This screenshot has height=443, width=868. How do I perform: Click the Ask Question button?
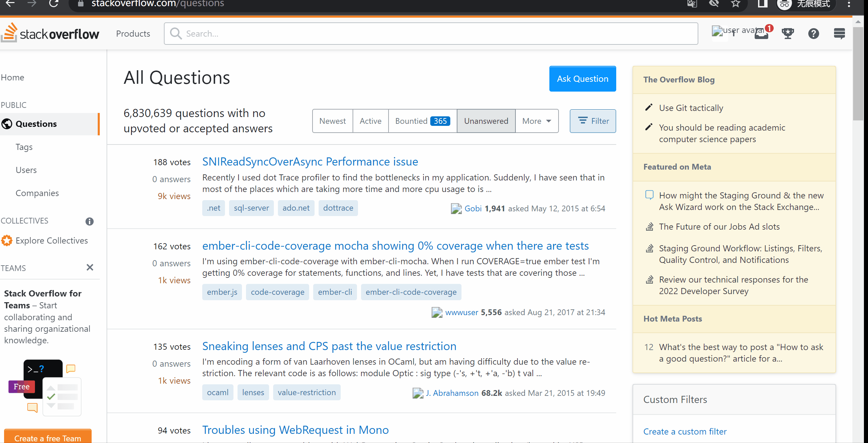click(582, 79)
